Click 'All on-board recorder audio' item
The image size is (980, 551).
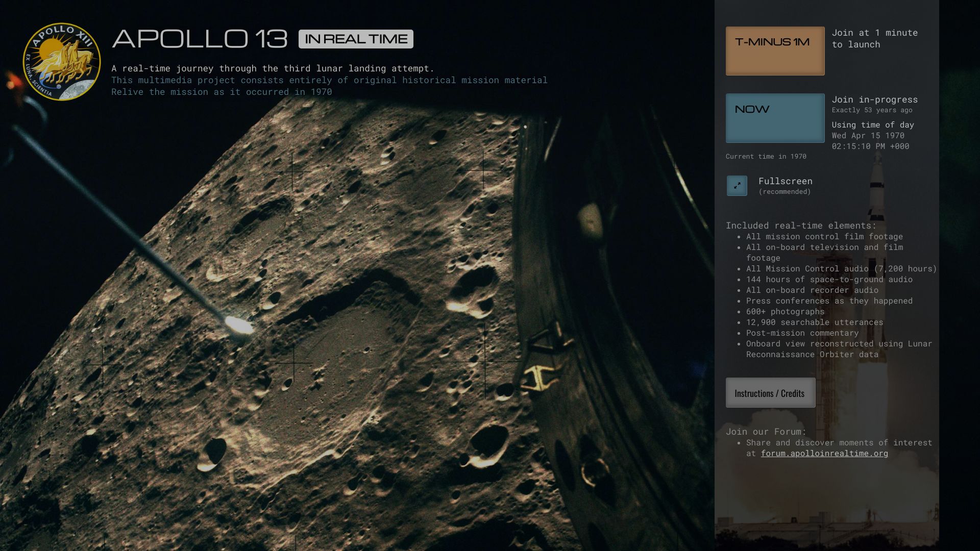tap(813, 290)
